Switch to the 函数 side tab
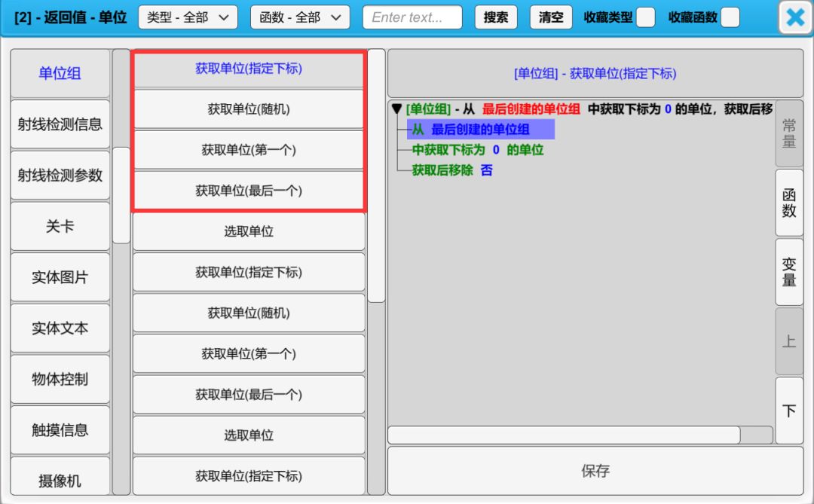 788,203
